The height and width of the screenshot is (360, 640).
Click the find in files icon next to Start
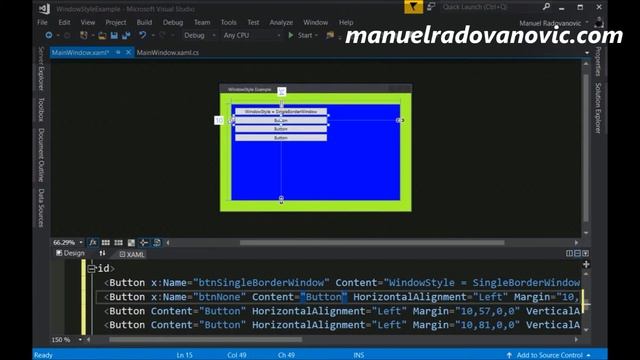[x=330, y=36]
